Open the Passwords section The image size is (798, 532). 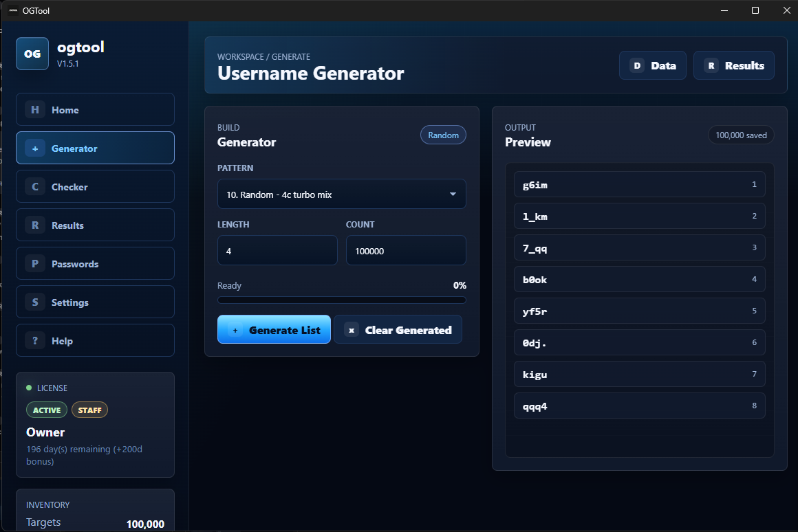pos(95,263)
